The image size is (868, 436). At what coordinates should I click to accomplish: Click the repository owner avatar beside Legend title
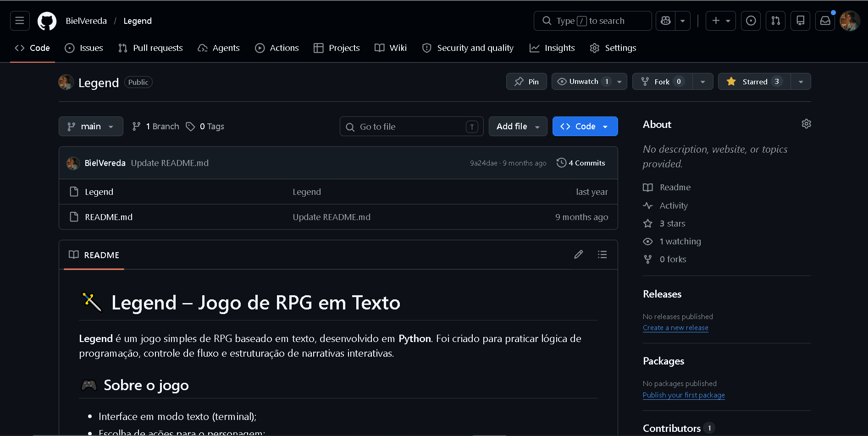pos(66,82)
